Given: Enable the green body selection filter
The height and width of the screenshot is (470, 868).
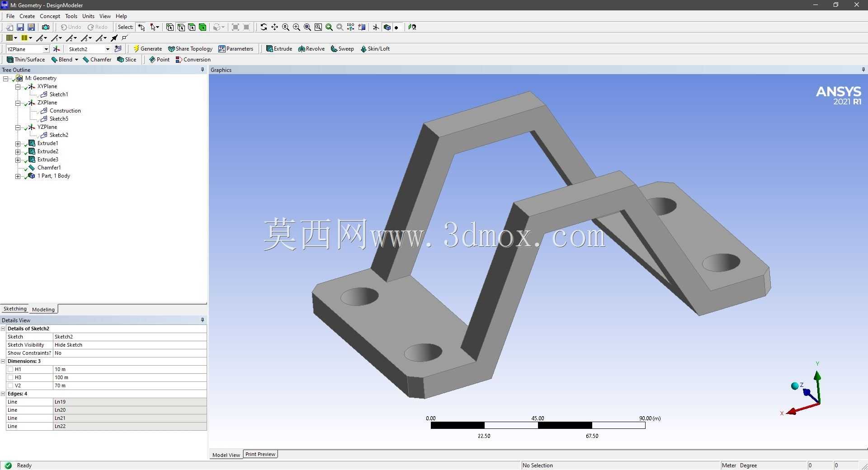Looking at the screenshot, I should click(x=203, y=27).
